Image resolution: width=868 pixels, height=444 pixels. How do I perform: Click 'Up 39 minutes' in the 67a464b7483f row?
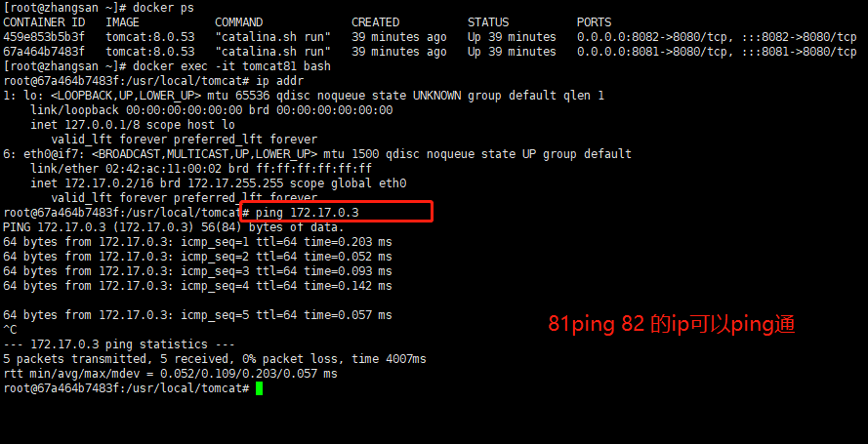512,52
